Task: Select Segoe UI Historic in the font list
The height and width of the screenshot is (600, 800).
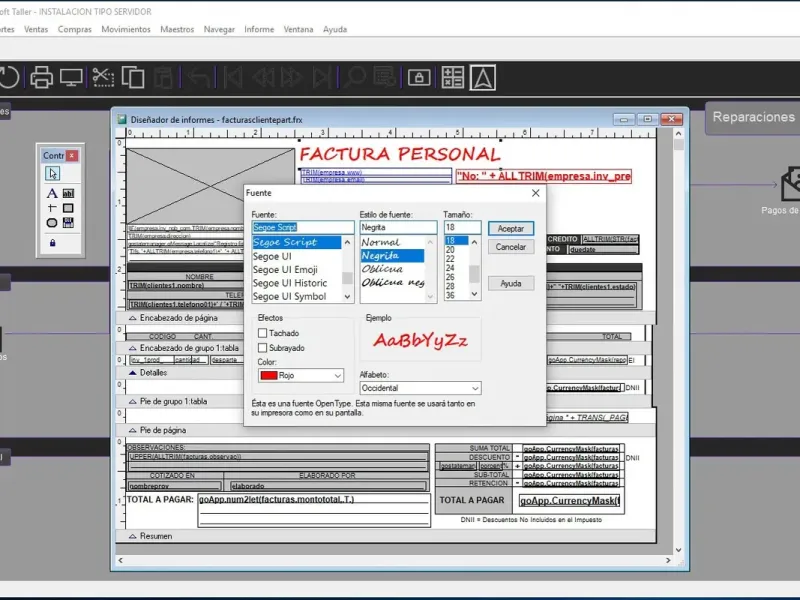Action: 296,283
